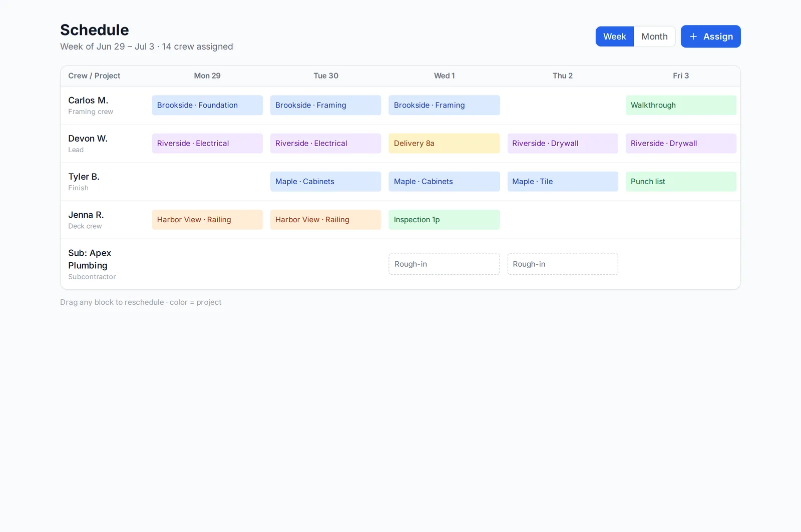
Task: Select Monday Harbor View · Railing block
Action: 207,220
